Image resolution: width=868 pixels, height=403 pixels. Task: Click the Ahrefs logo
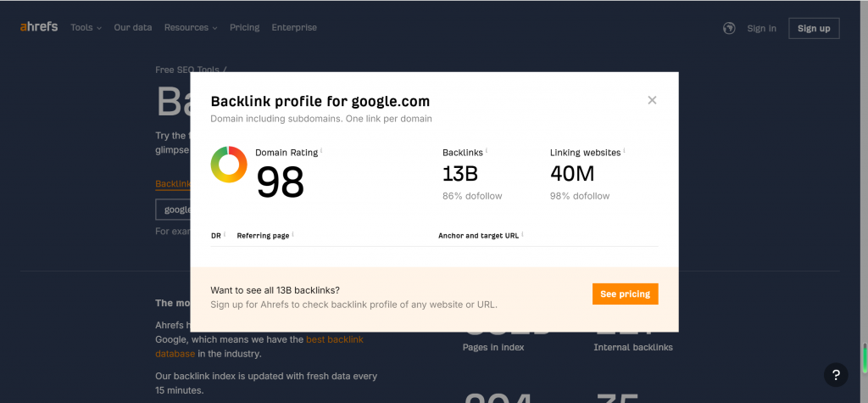tap(39, 26)
